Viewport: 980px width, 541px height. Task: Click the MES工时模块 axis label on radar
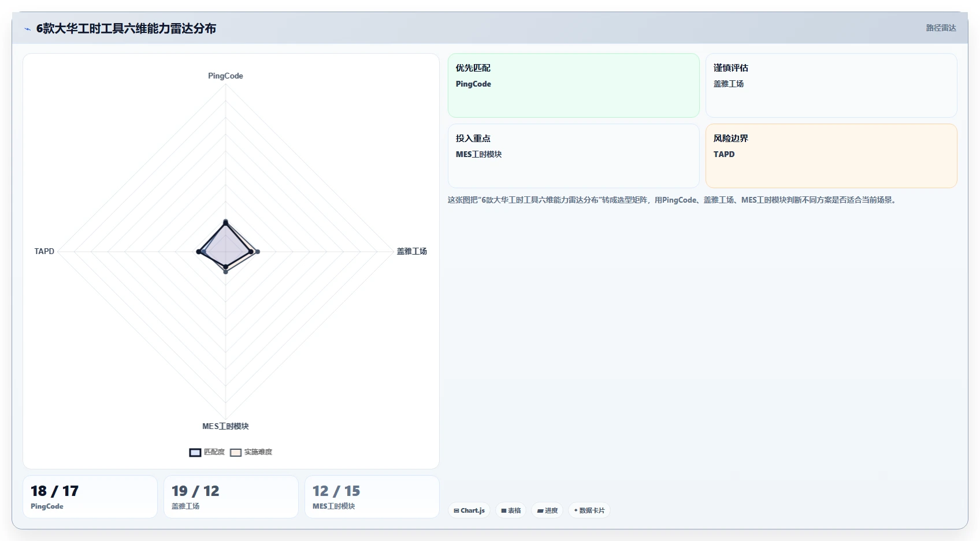(x=225, y=426)
